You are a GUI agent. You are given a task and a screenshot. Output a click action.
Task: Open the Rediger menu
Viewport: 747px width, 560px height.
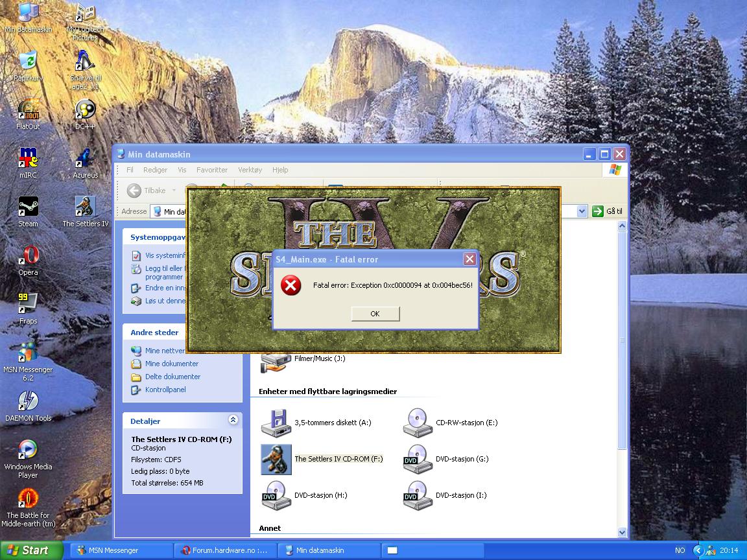[156, 170]
